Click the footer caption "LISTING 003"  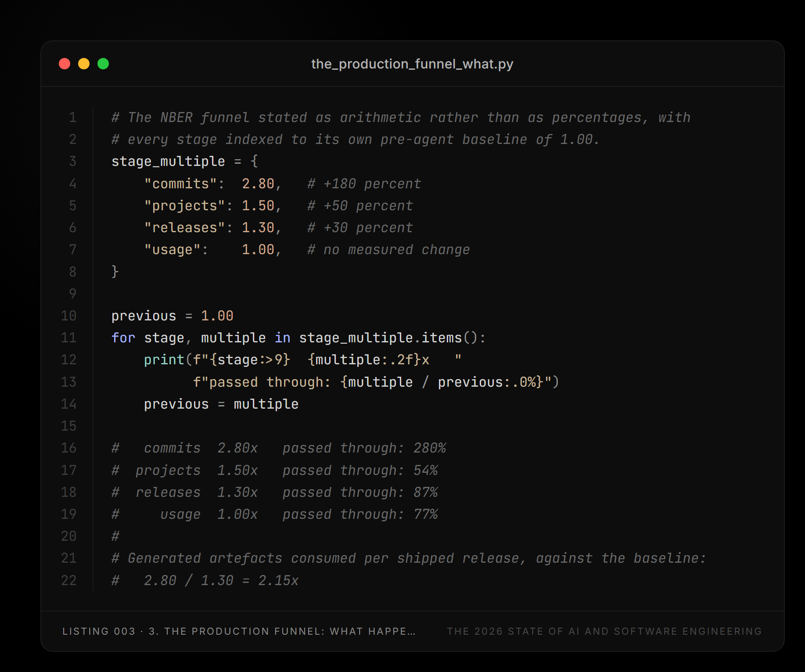(99, 631)
